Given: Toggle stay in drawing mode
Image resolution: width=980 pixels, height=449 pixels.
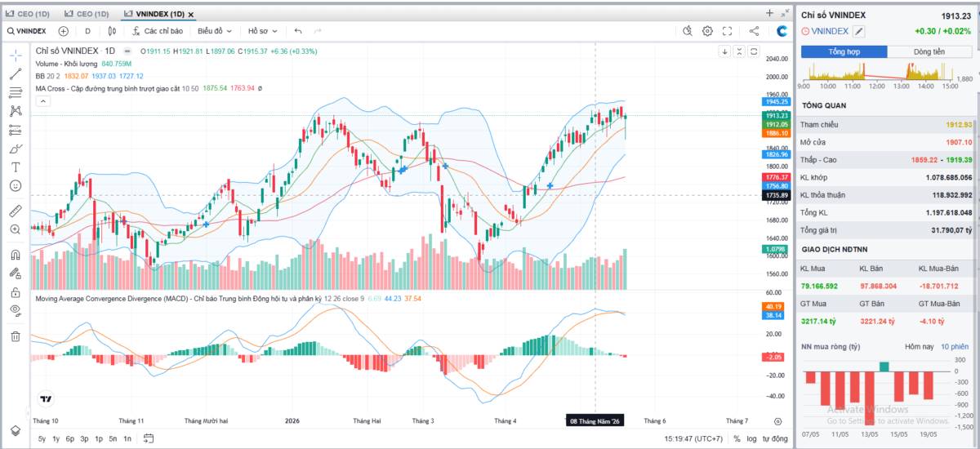Looking at the screenshot, I should (x=16, y=273).
